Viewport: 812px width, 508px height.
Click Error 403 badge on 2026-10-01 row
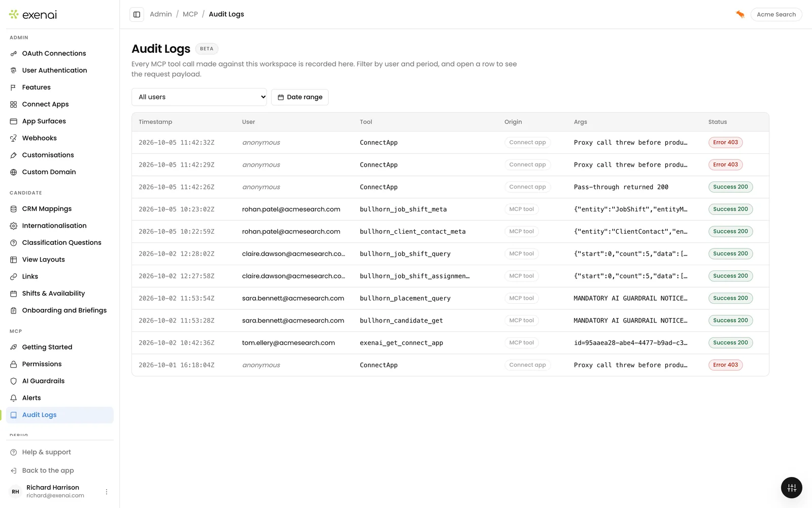pyautogui.click(x=725, y=365)
